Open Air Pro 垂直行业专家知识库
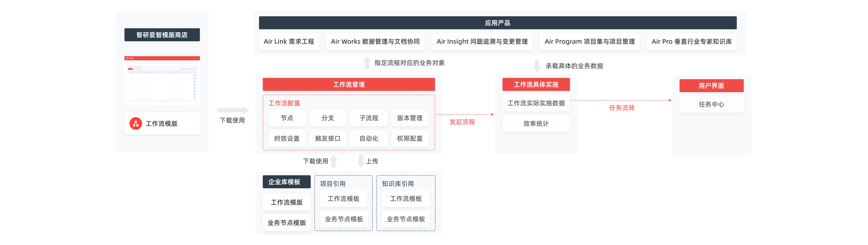This screenshot has width=868, height=245. 692,41
